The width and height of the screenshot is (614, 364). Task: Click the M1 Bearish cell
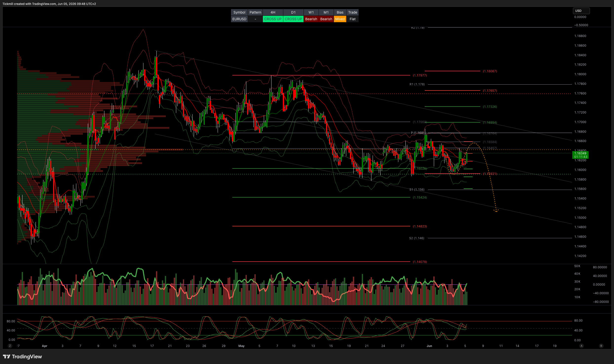pos(326,19)
